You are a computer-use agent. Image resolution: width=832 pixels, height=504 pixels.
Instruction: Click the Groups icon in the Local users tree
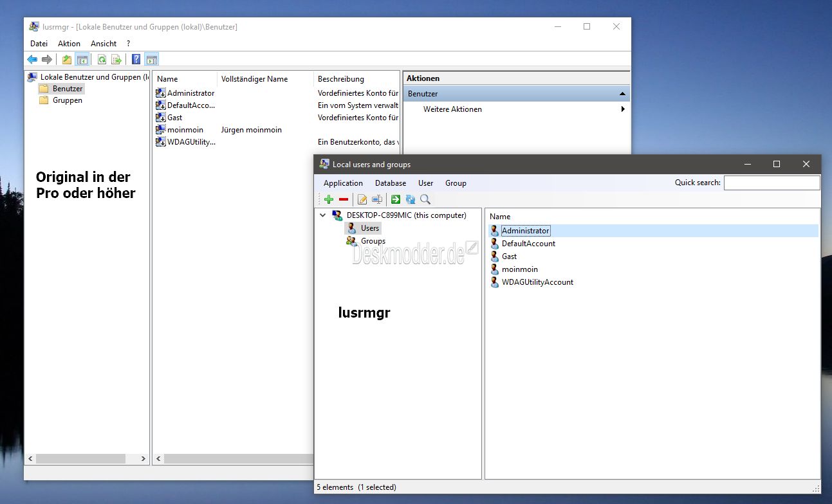pyautogui.click(x=351, y=241)
